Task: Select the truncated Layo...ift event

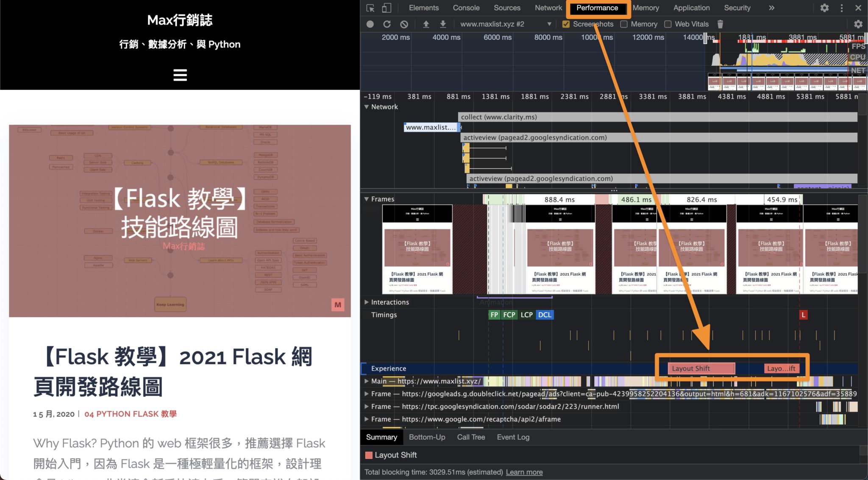Action: tap(782, 368)
